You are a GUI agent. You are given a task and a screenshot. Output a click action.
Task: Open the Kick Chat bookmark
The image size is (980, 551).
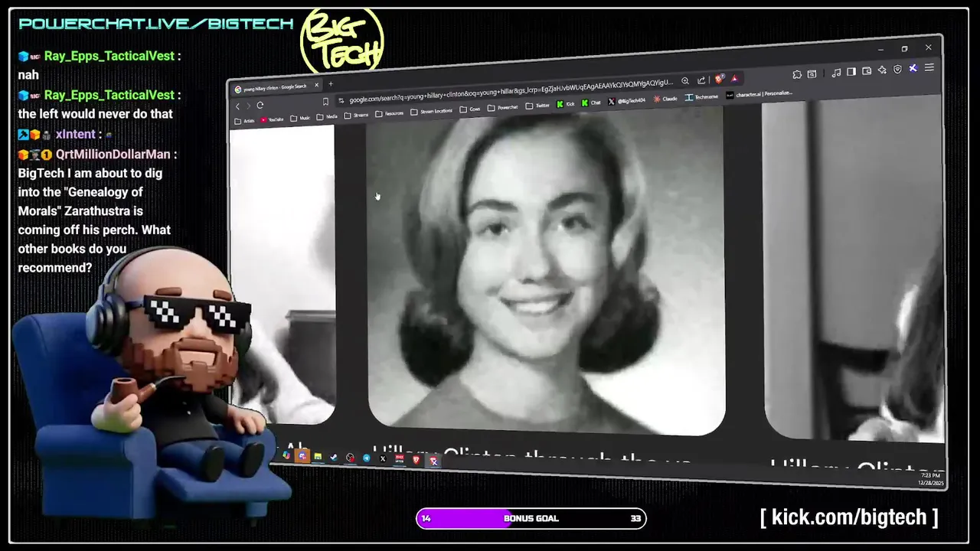tap(590, 103)
